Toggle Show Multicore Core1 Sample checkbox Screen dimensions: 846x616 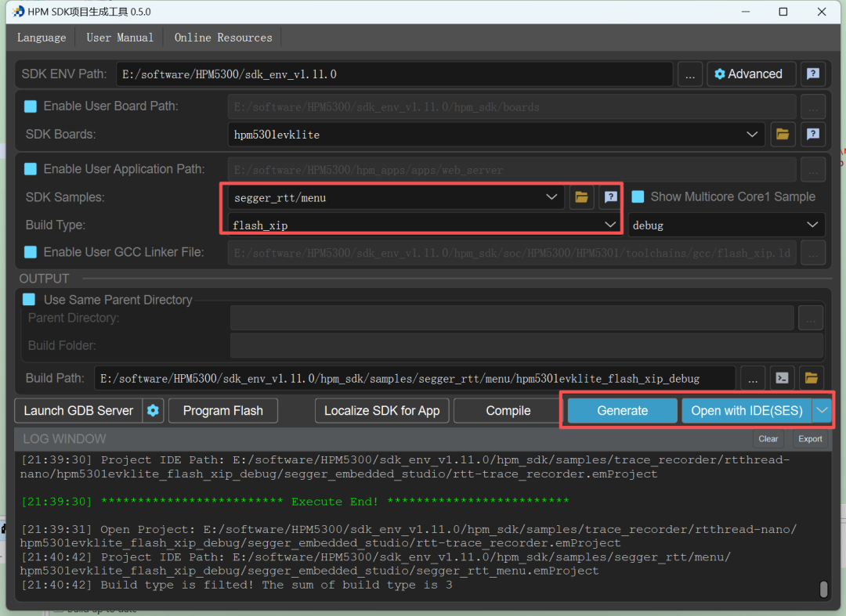[638, 197]
